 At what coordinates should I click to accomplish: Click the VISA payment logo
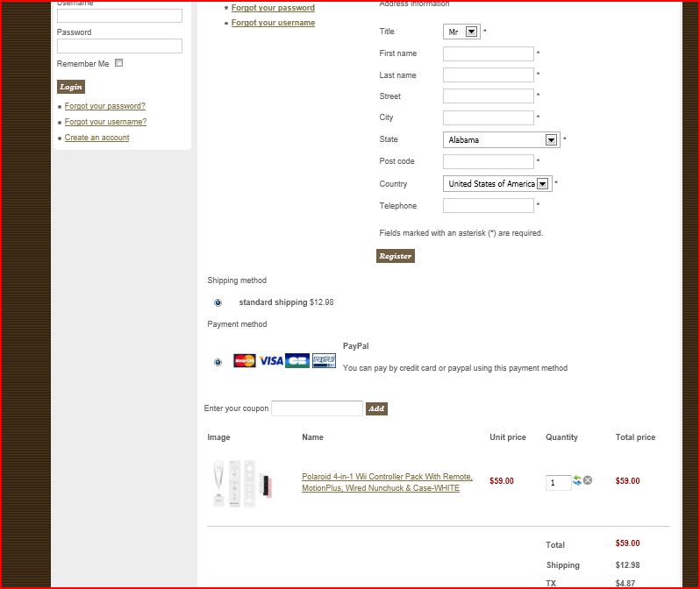(271, 360)
